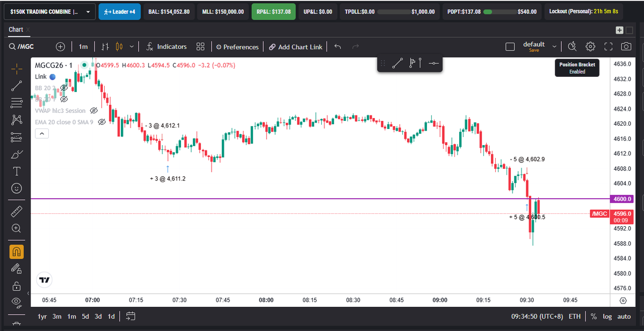Select trend line in floating drawing toolbar

[397, 63]
